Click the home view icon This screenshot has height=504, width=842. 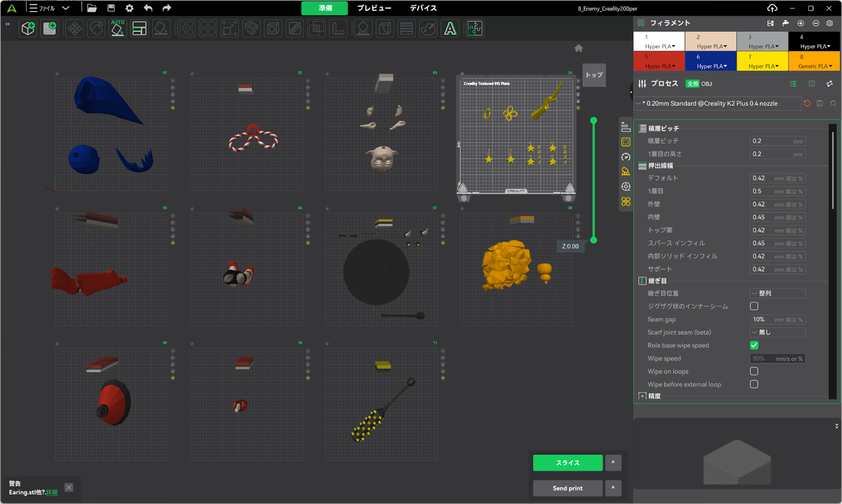pos(578,48)
